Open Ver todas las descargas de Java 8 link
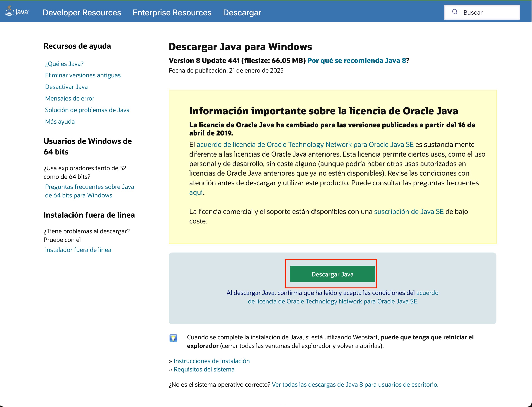 [x=355, y=384]
